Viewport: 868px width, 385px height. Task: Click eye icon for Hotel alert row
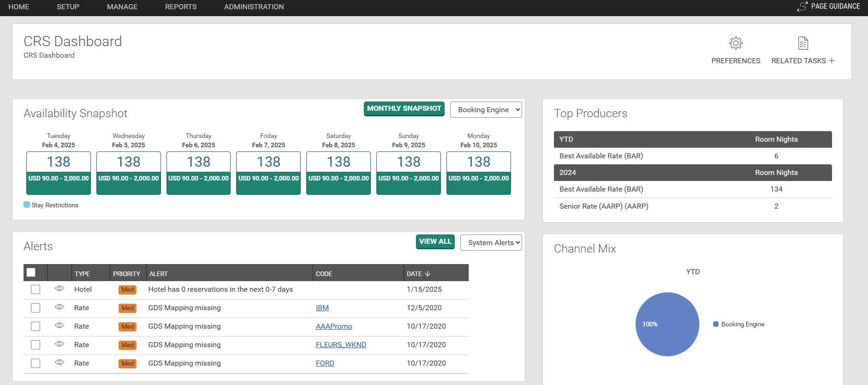59,289
